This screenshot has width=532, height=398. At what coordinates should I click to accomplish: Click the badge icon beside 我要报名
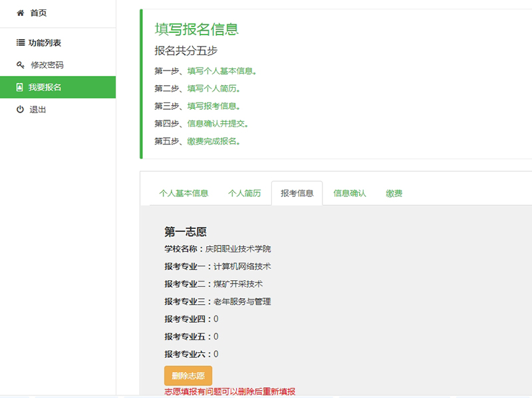(20, 87)
